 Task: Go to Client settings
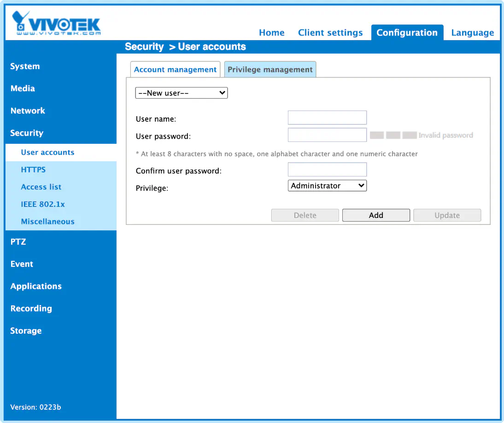tap(330, 32)
